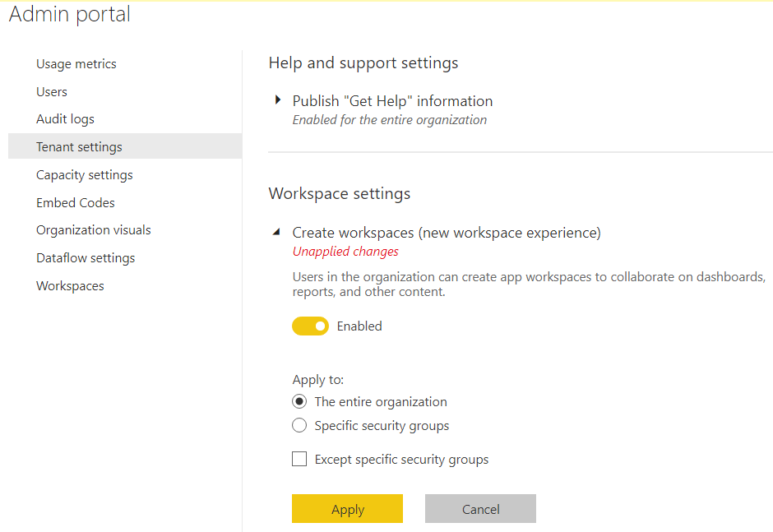Screen dimensions: 773x532
Task: Click the Apply button
Action: point(347,508)
